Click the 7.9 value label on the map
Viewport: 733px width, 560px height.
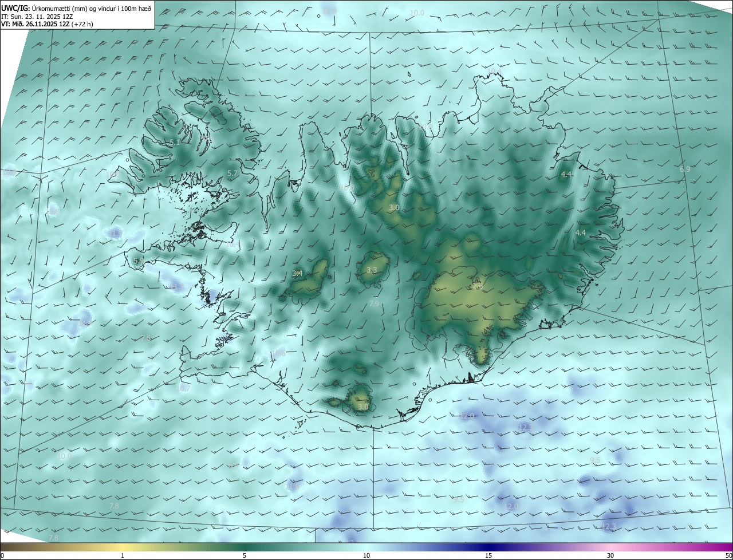374,303
